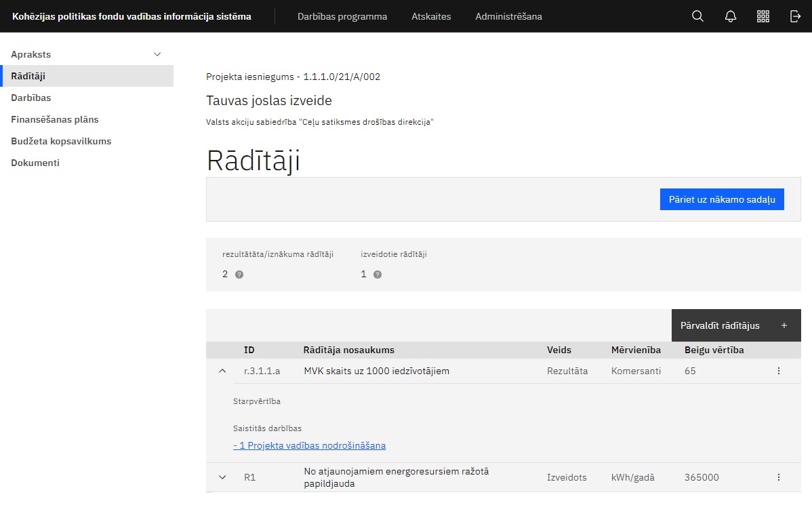This screenshot has height=505, width=812.
Task: Click the value 65 cell
Action: (x=690, y=371)
